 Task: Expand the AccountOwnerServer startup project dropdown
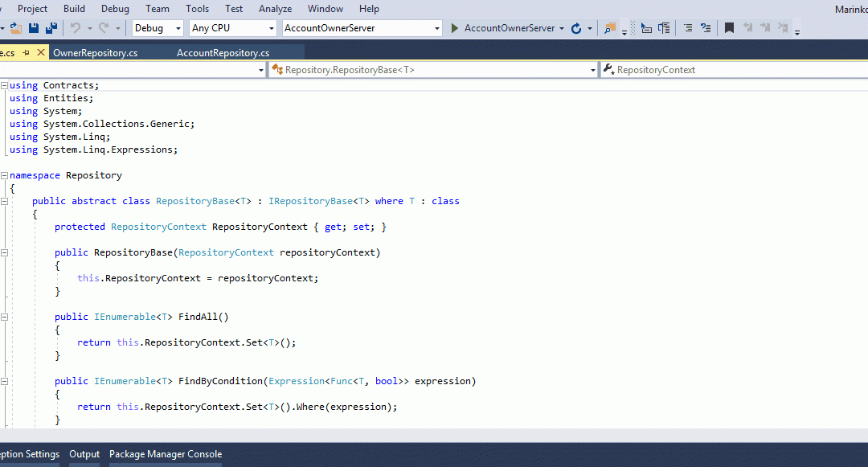coord(437,28)
